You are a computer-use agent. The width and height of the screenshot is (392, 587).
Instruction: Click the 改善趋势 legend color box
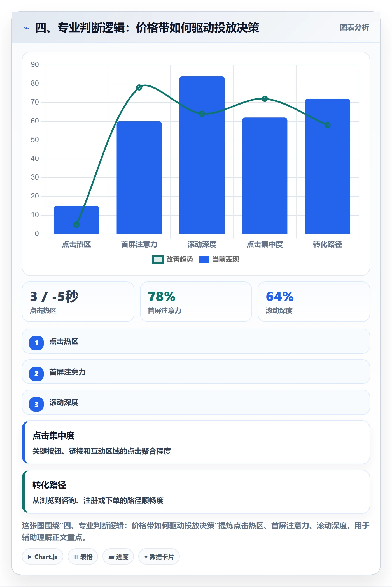click(x=158, y=260)
